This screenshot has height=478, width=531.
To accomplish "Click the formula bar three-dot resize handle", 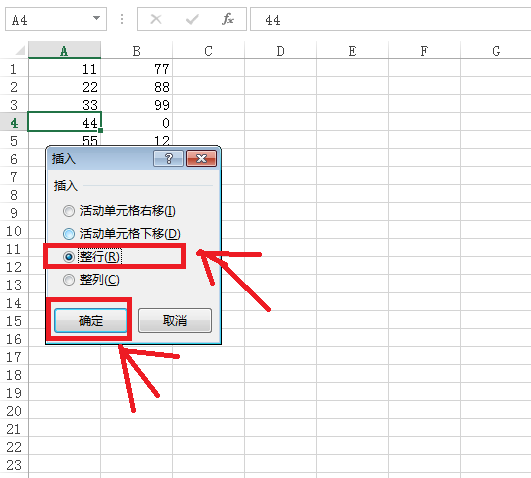I will click(x=122, y=19).
